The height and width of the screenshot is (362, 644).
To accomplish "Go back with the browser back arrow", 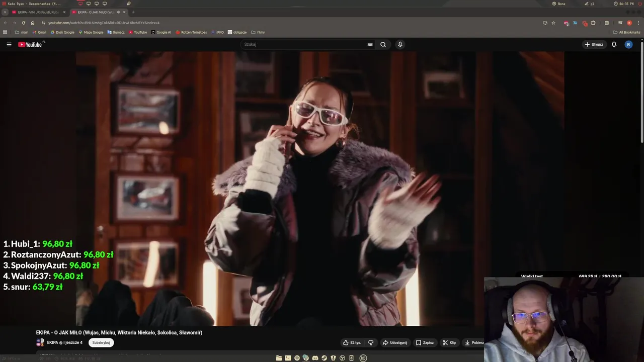I will 6,23.
